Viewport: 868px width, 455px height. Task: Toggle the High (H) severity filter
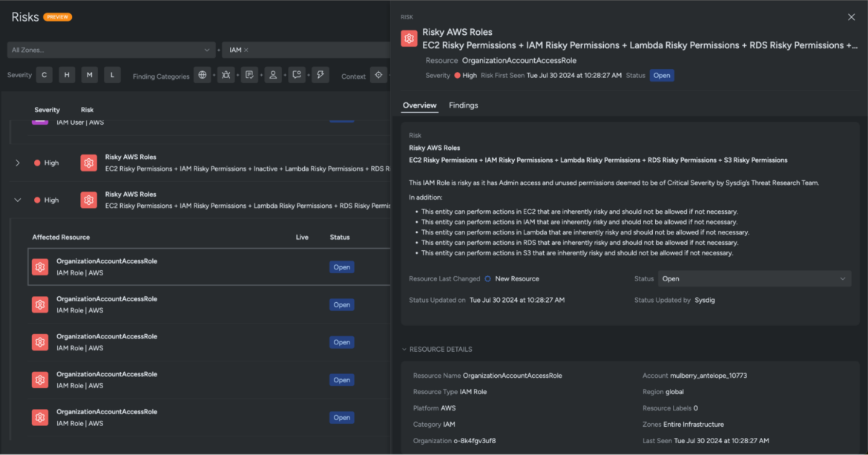tap(67, 75)
